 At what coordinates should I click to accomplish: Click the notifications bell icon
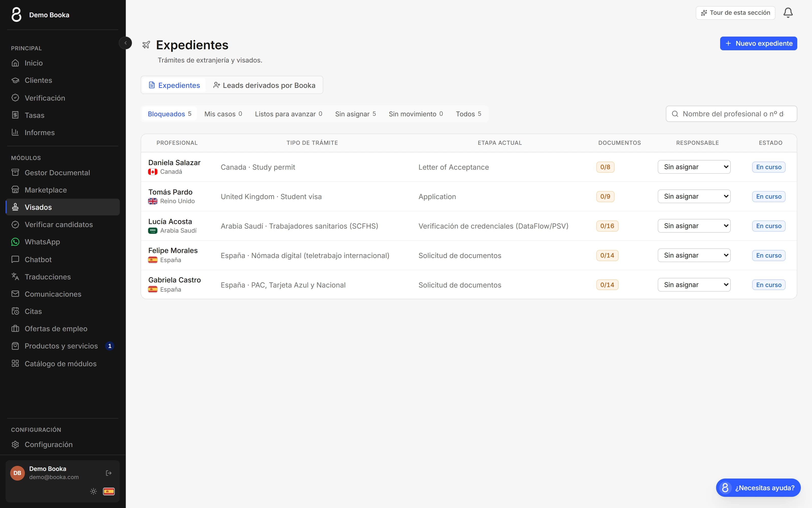click(x=788, y=13)
